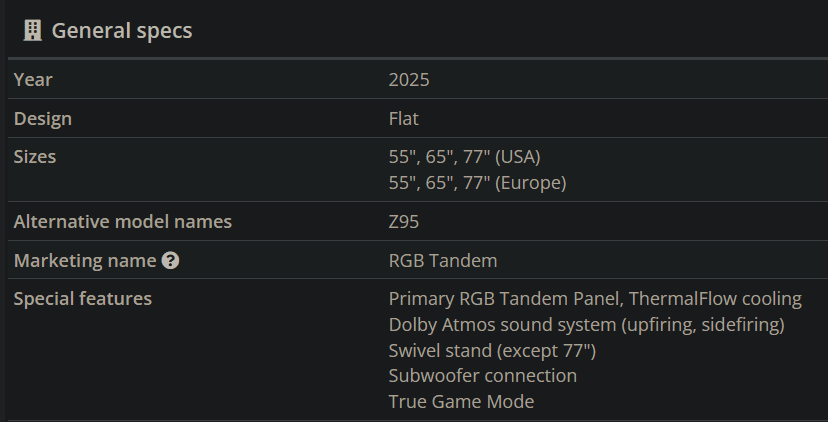Click the Dolby Atmos sound system line
Screen dimensions: 828x422
click(586, 324)
